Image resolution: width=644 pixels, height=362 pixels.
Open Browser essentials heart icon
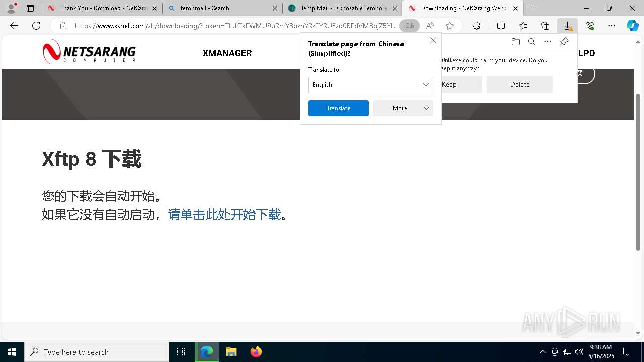(590, 26)
